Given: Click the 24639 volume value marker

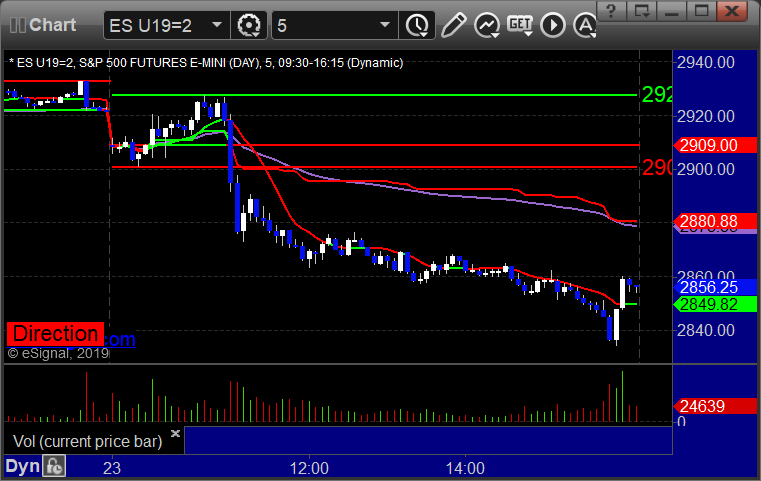Looking at the screenshot, I should click(715, 406).
